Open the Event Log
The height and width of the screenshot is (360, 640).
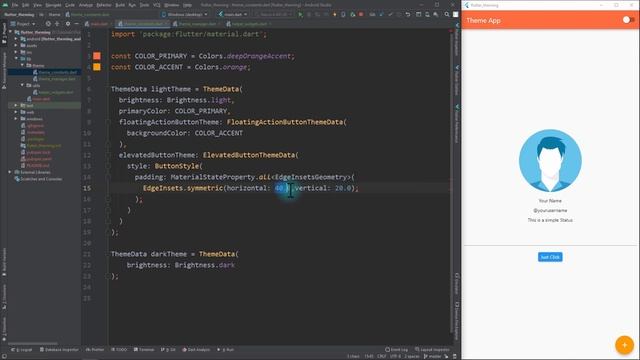(396, 349)
